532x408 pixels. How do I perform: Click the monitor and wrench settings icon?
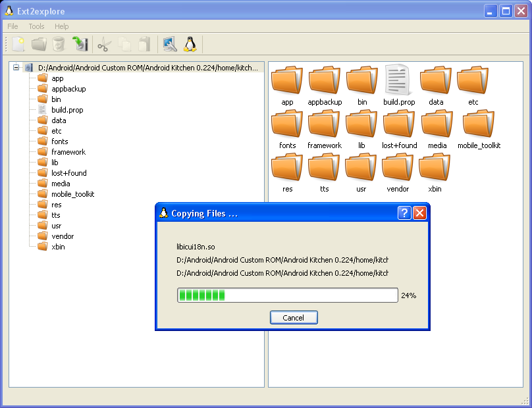click(170, 44)
